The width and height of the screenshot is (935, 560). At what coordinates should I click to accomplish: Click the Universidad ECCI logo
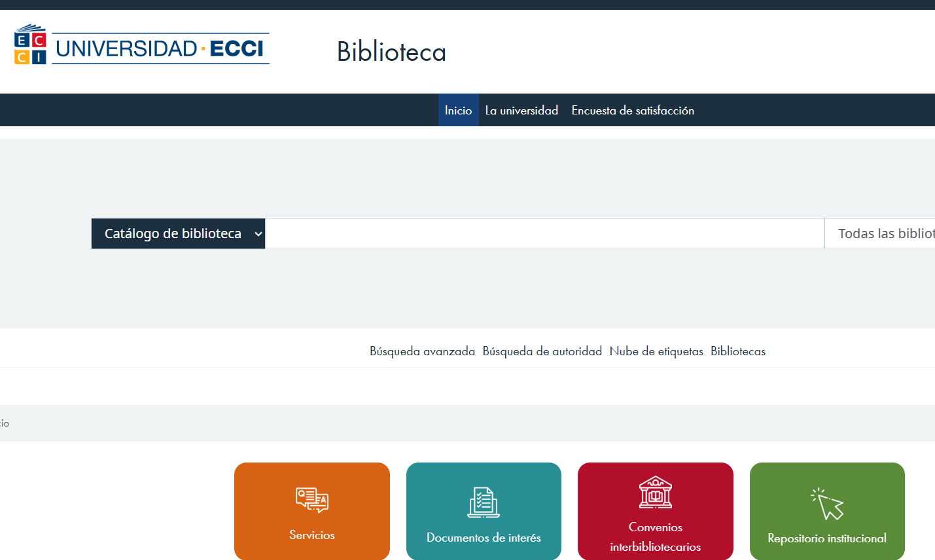click(x=141, y=46)
